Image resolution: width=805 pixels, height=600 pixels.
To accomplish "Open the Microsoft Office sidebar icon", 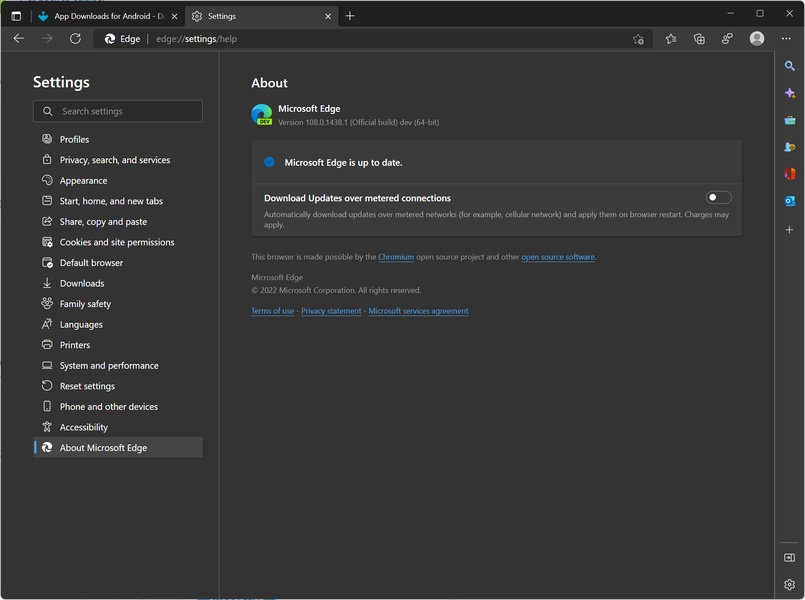I will pos(789,174).
